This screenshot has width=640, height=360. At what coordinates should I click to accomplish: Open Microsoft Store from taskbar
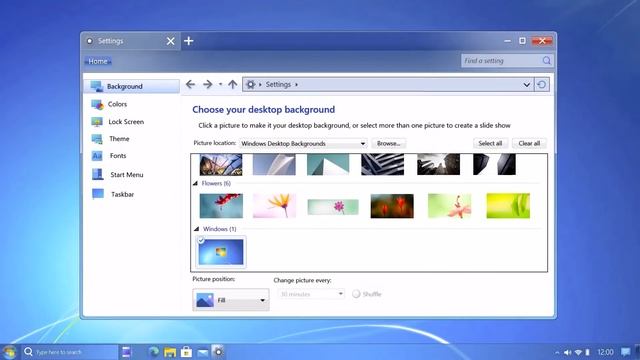[186, 351]
